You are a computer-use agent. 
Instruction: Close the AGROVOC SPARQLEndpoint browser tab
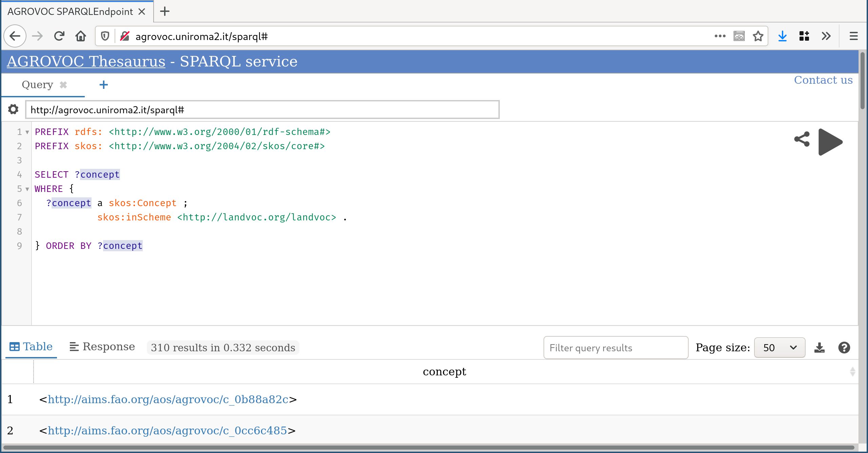(142, 12)
